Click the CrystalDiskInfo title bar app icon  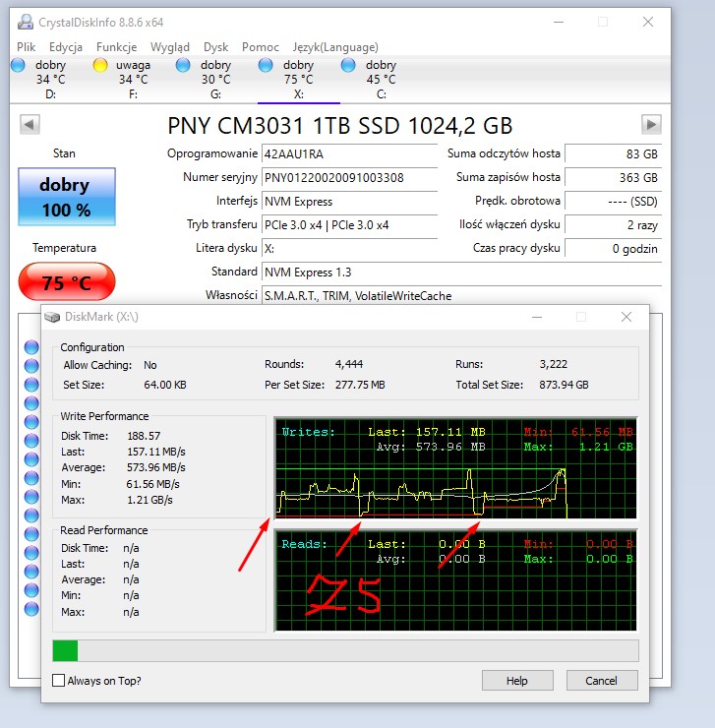(26, 23)
